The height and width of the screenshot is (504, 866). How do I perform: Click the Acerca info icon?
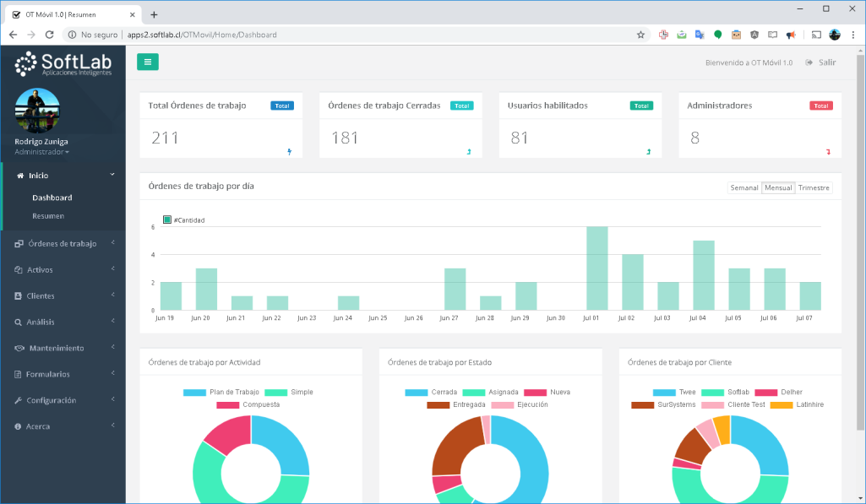click(18, 426)
